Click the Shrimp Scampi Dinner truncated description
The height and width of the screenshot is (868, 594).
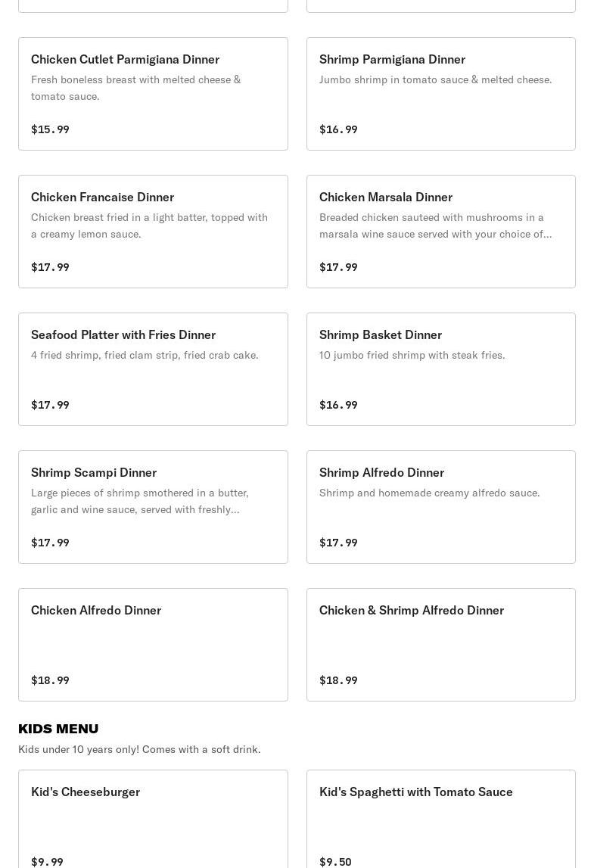[140, 501]
